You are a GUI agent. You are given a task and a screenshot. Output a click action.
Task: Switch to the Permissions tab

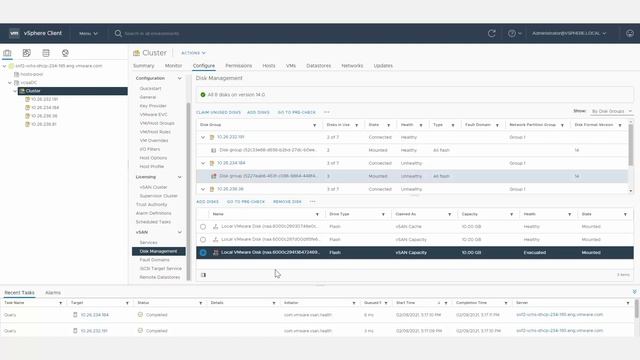(239, 66)
